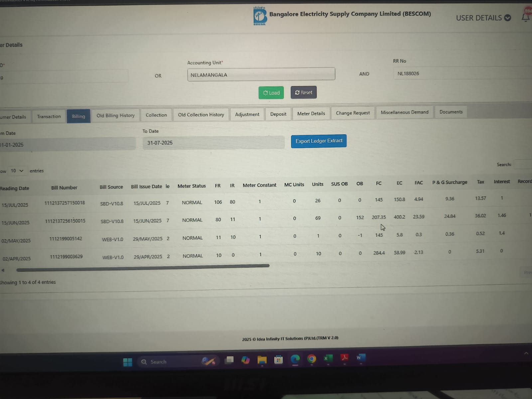The width and height of the screenshot is (532, 399).
Task: Sort by Tax column header
Action: [480, 182]
